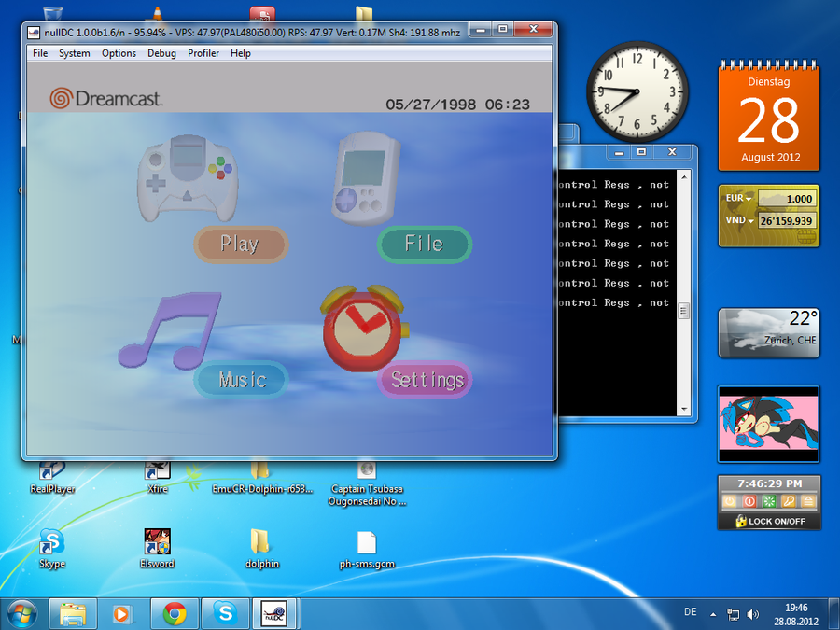Toggle LOCK ON/OFF in gadget
840x630 pixels.
pyautogui.click(x=770, y=521)
